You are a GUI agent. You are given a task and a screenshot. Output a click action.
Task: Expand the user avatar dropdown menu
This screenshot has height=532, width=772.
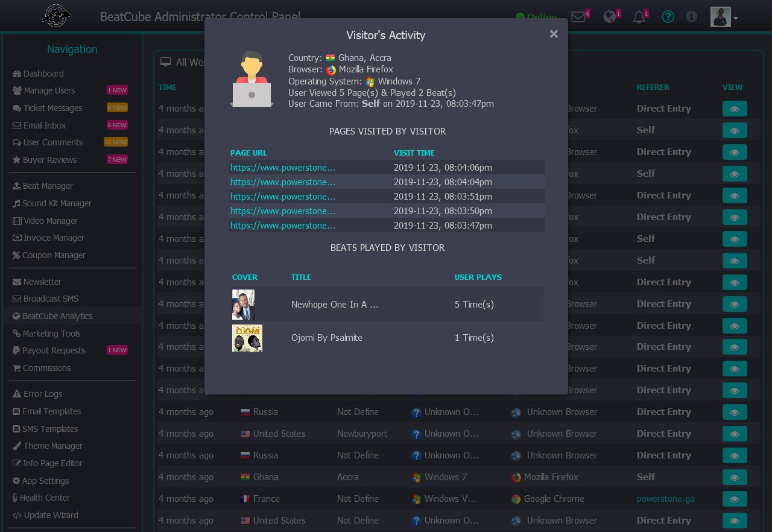(724, 17)
